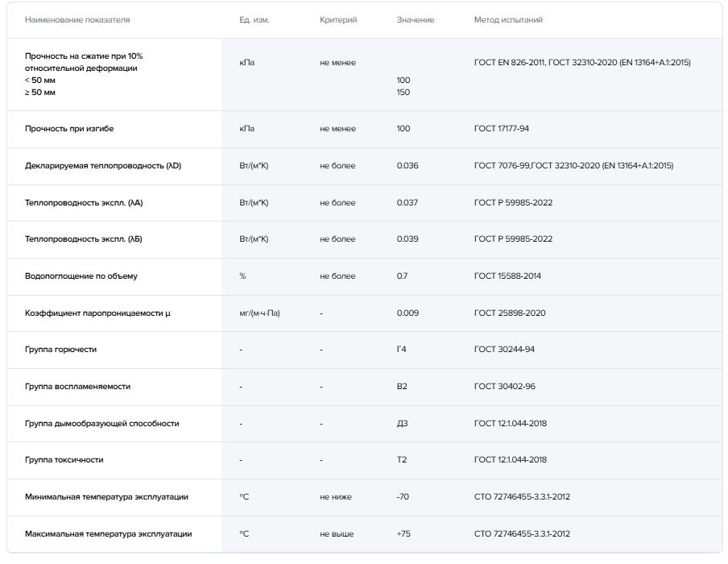Image resolution: width=728 pixels, height=564 pixels.
Task: Click the "Наименование показателя" column header
Action: [x=77, y=19]
